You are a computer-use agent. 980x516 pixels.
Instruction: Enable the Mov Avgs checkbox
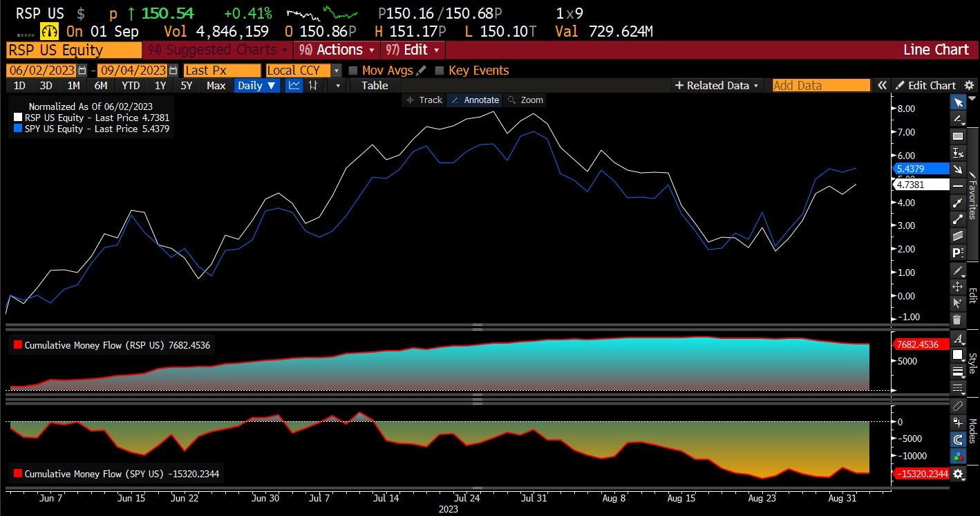tap(353, 71)
